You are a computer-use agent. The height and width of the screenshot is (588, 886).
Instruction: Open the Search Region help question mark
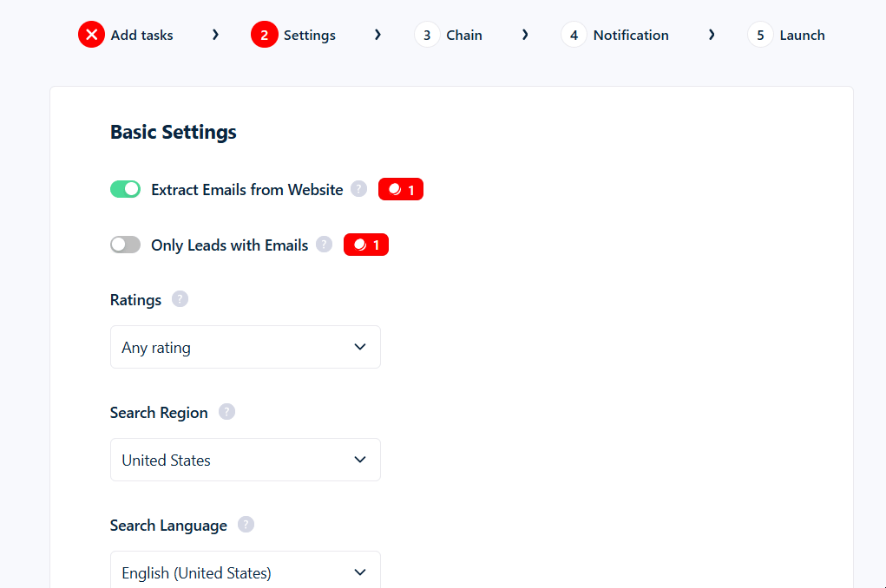226,412
